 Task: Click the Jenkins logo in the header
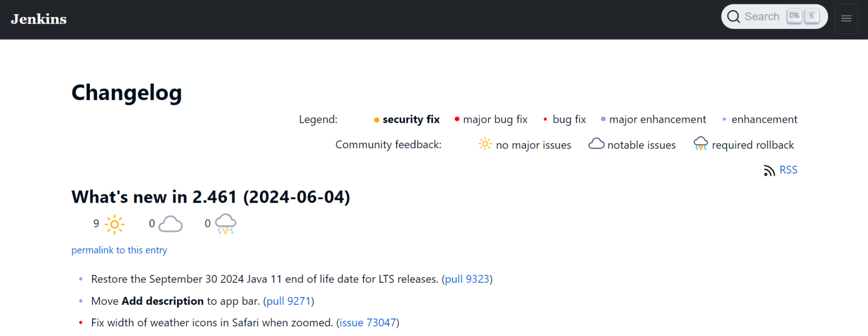[38, 19]
